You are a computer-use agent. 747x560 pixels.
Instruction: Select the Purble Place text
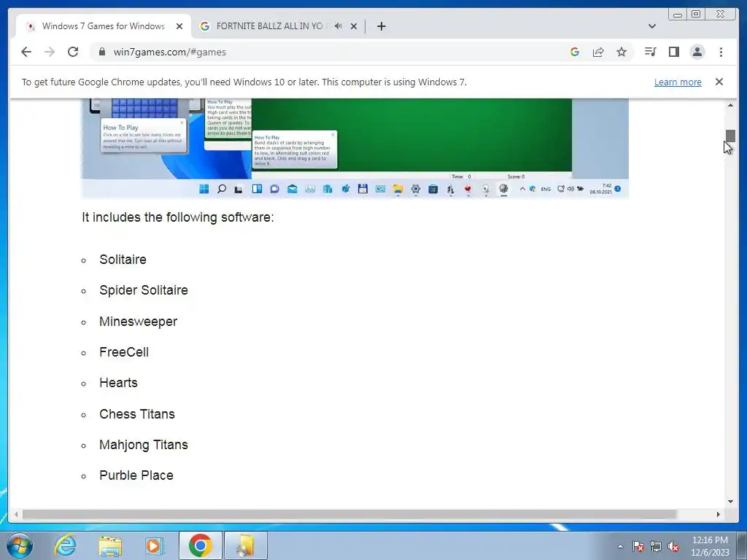(136, 475)
